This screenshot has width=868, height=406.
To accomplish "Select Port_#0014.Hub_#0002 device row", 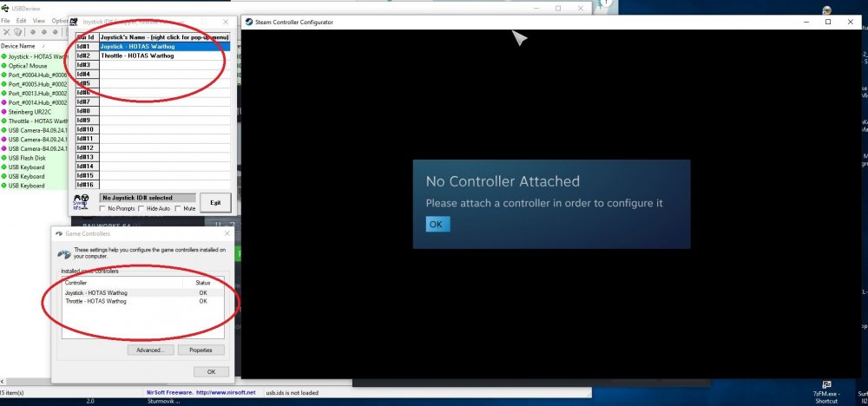I will click(35, 102).
